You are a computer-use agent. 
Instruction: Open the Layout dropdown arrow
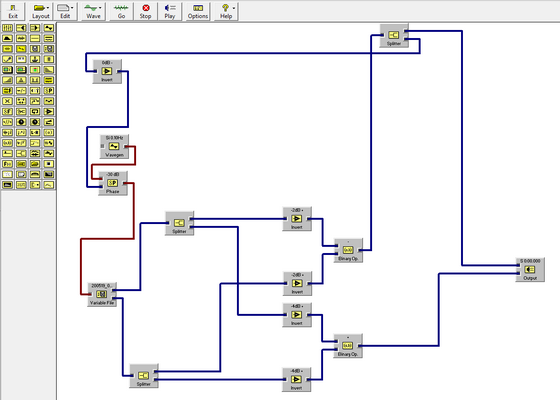(48, 8)
